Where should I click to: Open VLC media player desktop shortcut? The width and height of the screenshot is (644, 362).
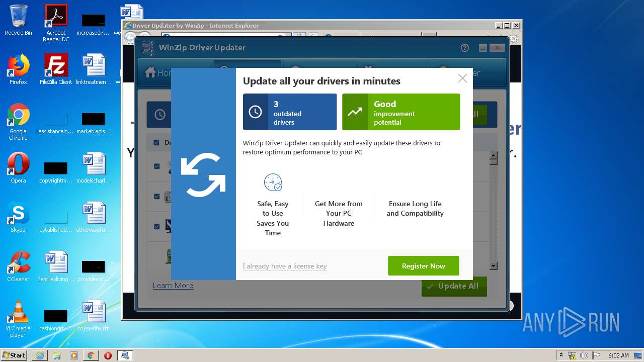(x=18, y=319)
